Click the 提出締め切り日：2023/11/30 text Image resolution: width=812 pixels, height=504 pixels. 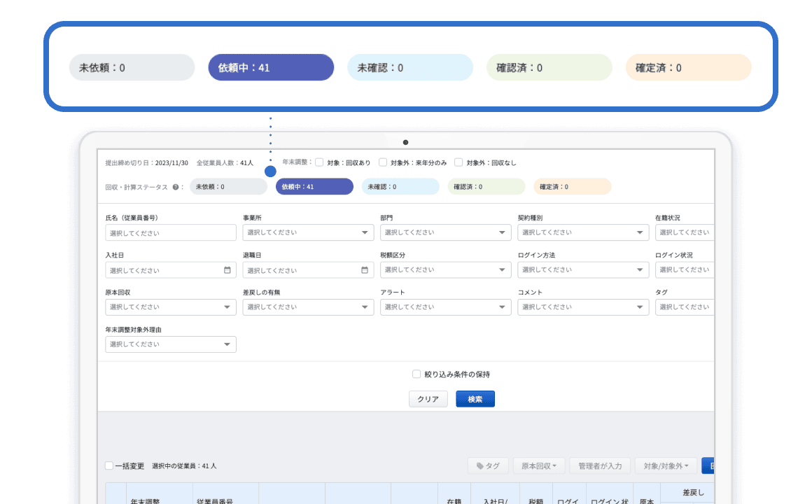(x=146, y=162)
